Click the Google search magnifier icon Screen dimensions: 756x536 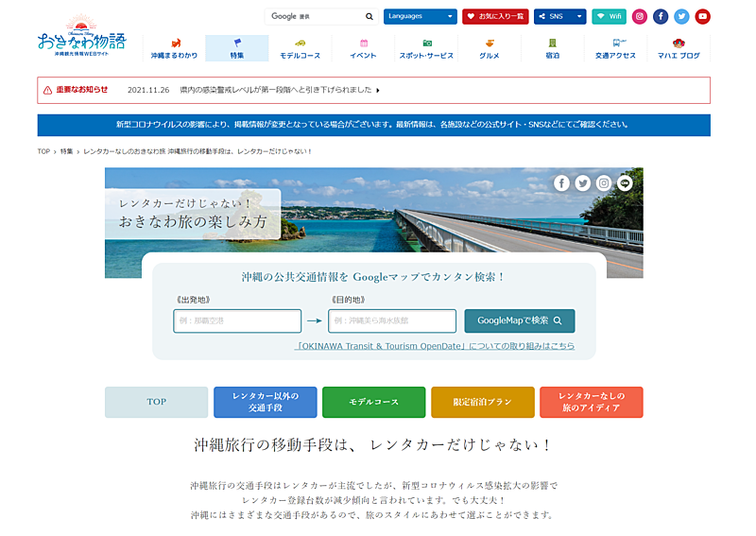coord(369,16)
